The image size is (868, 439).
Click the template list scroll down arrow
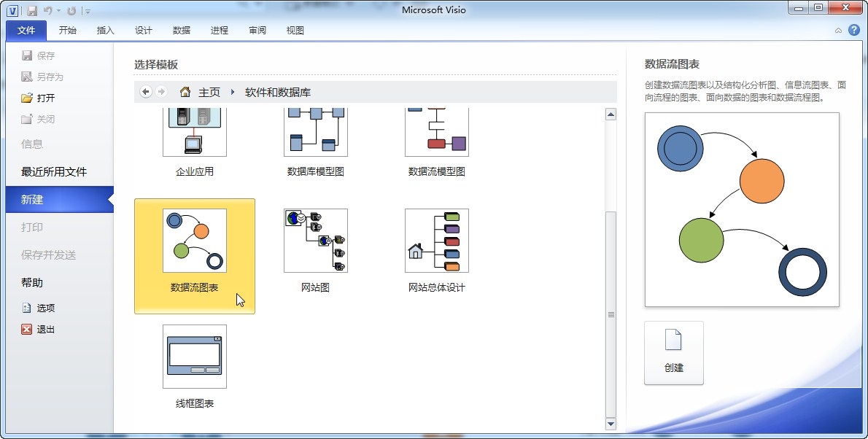pos(611,423)
